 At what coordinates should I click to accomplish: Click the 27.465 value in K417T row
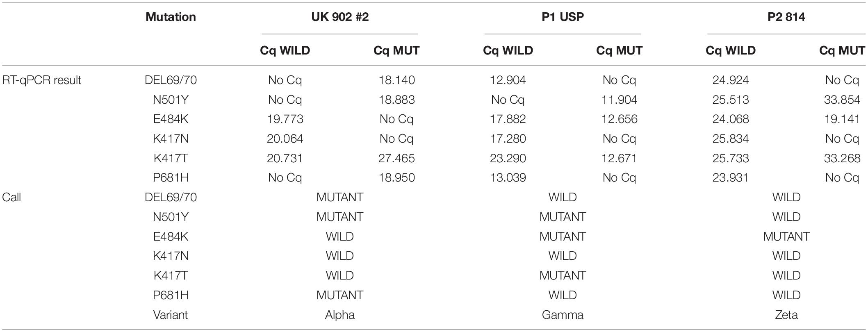pyautogui.click(x=397, y=158)
